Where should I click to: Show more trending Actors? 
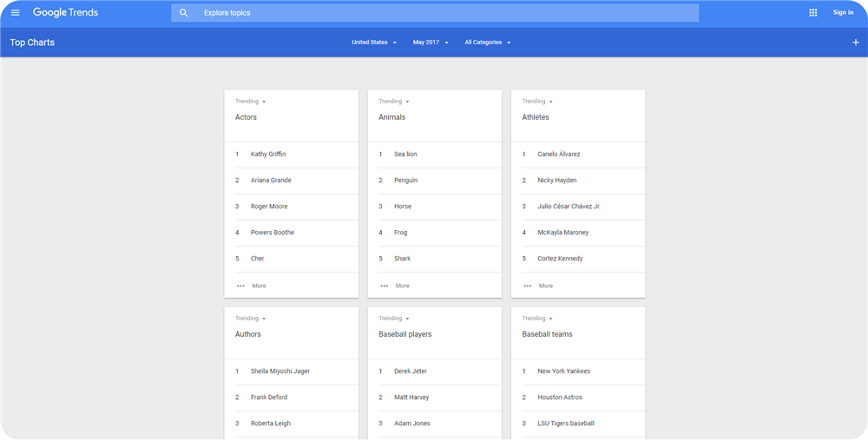pyautogui.click(x=259, y=286)
